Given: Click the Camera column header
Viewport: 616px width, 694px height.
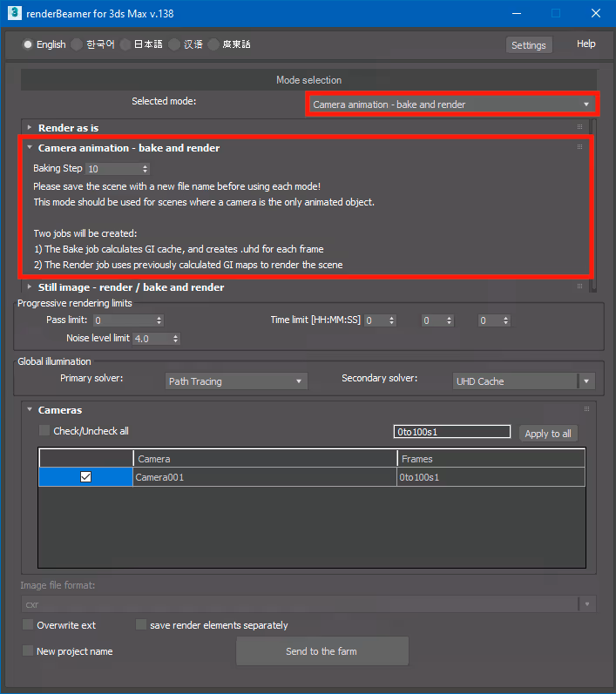Looking at the screenshot, I should (265, 459).
